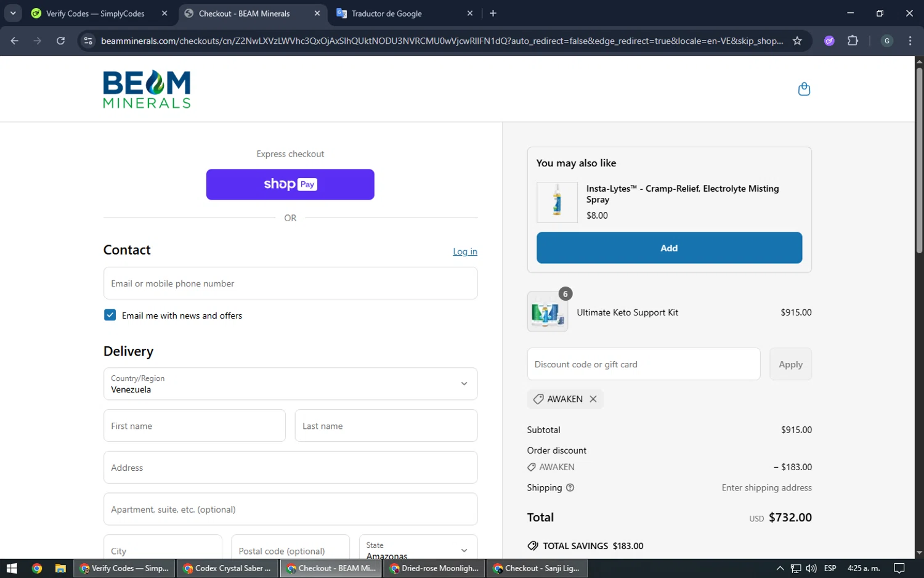The image size is (924, 578).
Task: Focus the Postal code field
Action: coord(290,547)
